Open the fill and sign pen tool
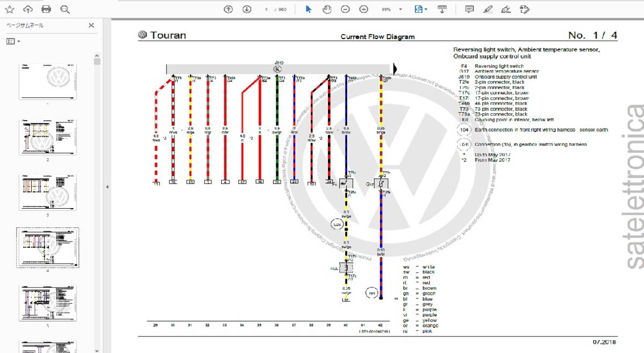The width and height of the screenshot is (644, 353). coord(506,9)
